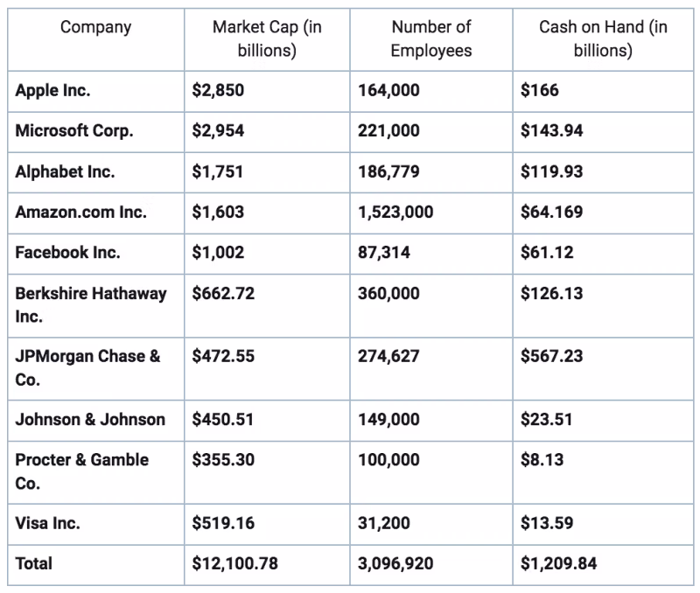Click the Total row label
700x593 pixels.
tap(33, 564)
